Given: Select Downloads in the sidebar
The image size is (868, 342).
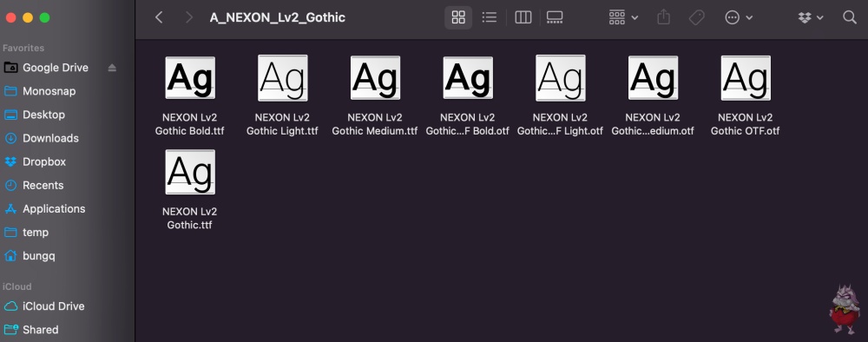Looking at the screenshot, I should pos(50,138).
